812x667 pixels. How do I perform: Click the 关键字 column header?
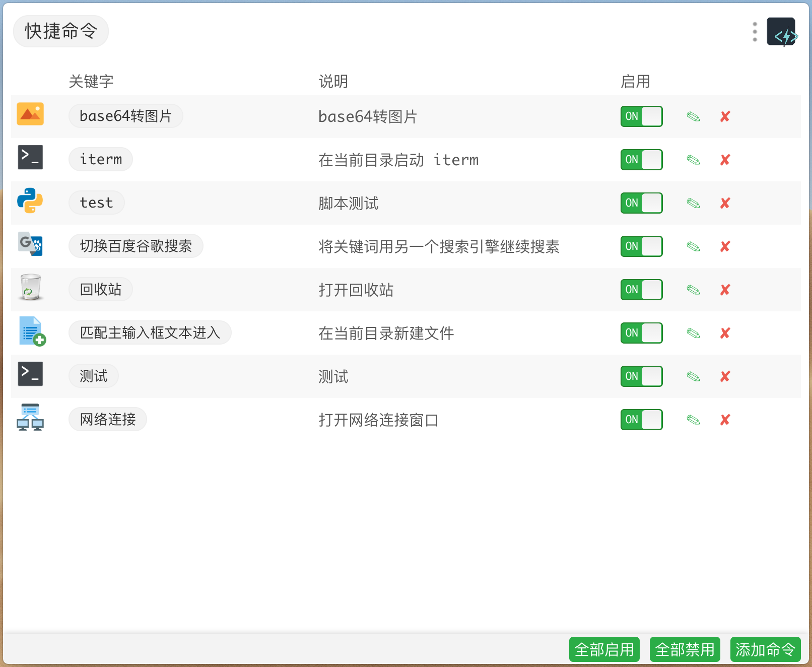pos(91,82)
